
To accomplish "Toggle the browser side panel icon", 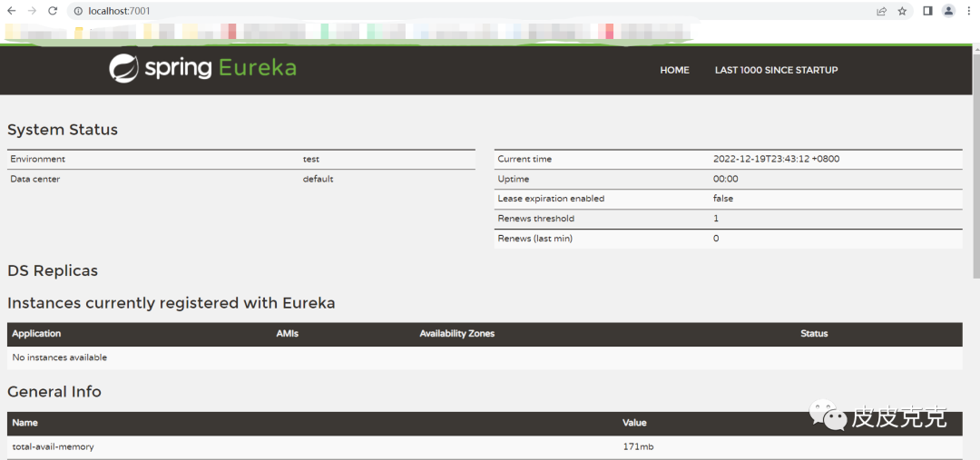I will 928,11.
